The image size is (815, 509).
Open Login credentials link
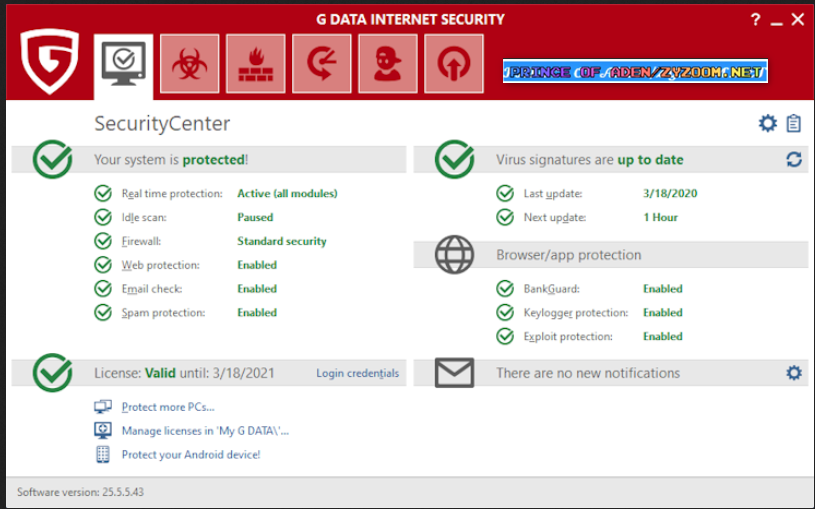(x=358, y=373)
